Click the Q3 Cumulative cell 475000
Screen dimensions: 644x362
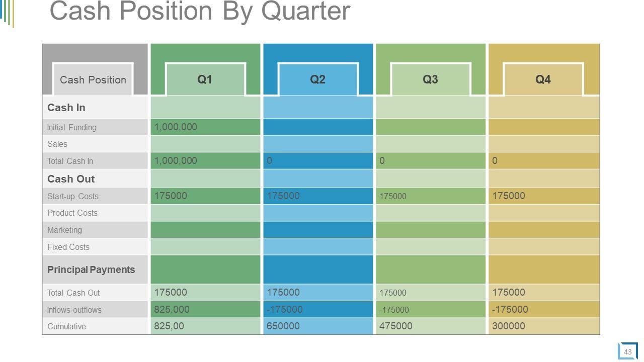[396, 326]
